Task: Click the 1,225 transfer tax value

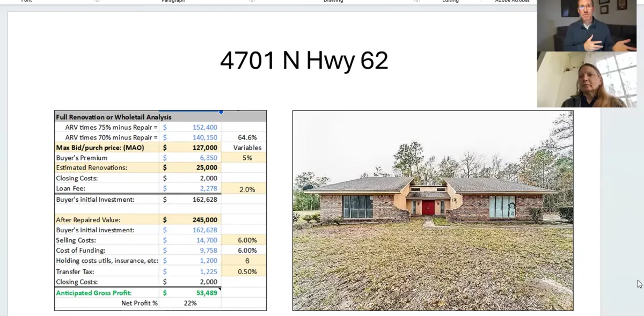Action: (x=208, y=271)
